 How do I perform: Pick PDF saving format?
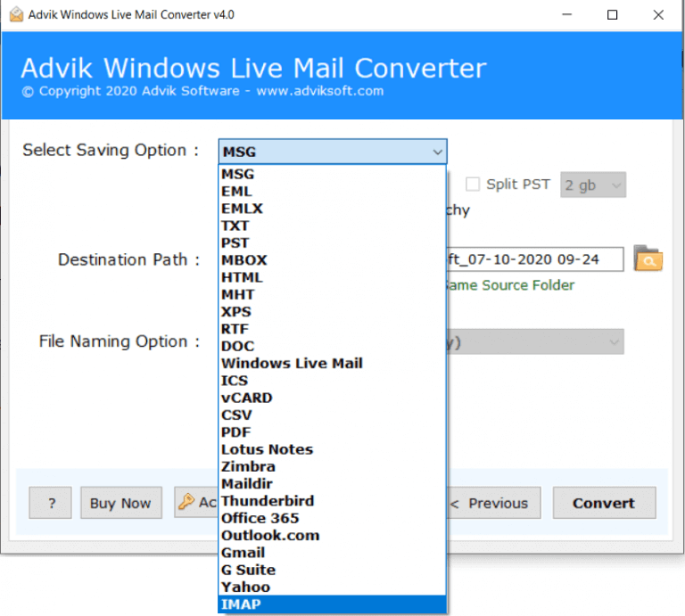point(332,432)
